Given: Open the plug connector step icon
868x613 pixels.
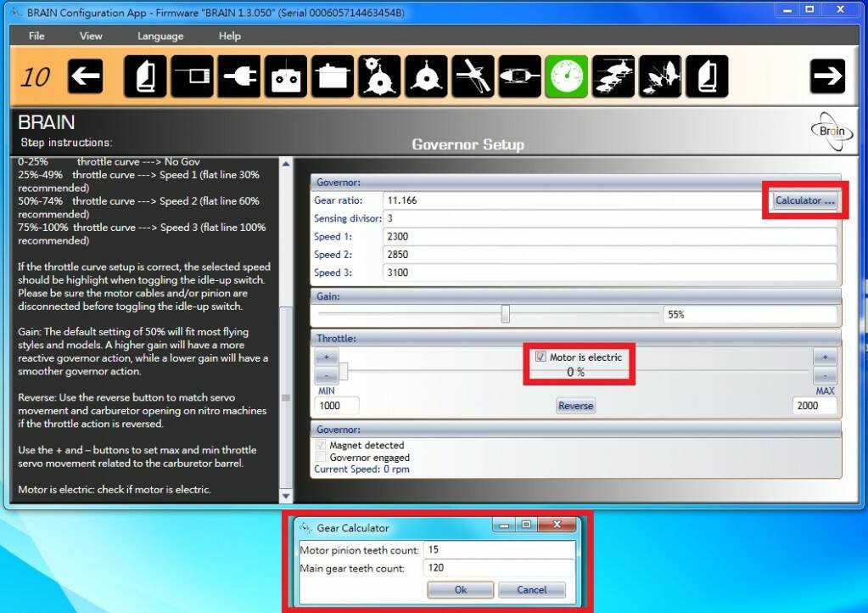Looking at the screenshot, I should point(239,76).
